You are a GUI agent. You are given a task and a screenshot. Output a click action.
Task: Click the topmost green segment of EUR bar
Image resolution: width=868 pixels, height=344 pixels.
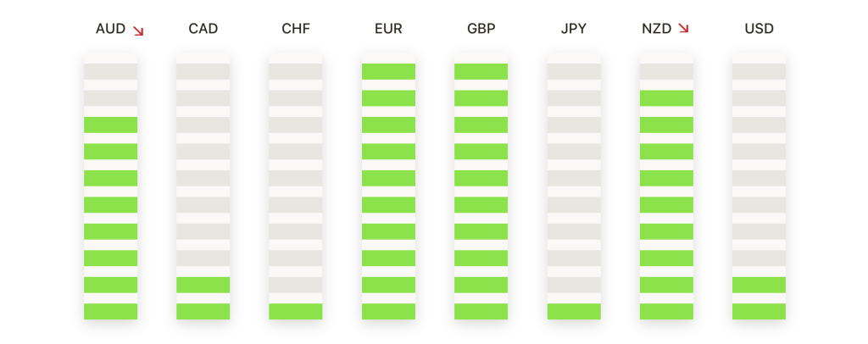point(388,71)
